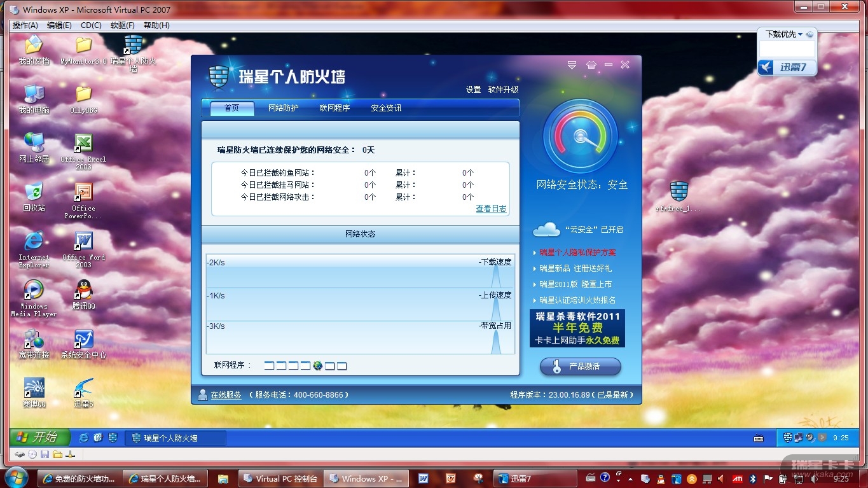This screenshot has width=868, height=488.
Task: Open the firewall title-bar menu arrow icon
Action: pos(572,65)
